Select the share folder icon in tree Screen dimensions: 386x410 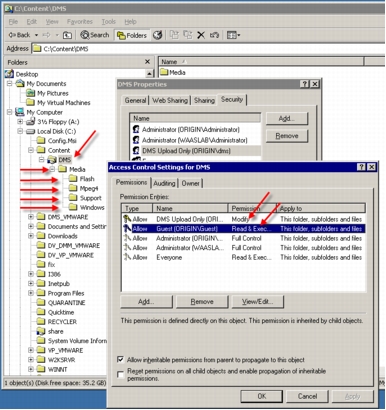41,331
